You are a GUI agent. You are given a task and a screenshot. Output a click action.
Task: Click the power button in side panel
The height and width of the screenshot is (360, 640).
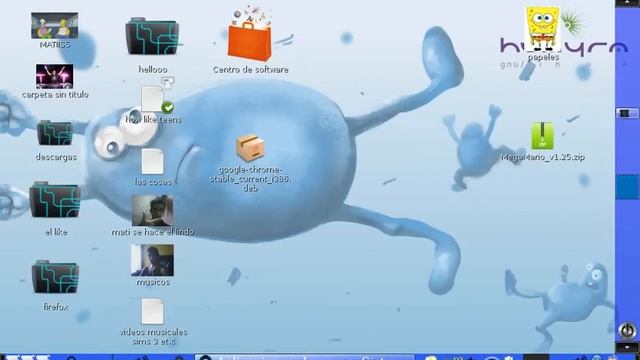627,330
